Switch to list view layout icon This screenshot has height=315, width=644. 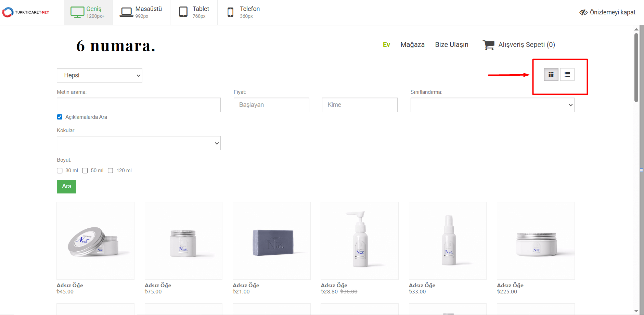(x=567, y=75)
